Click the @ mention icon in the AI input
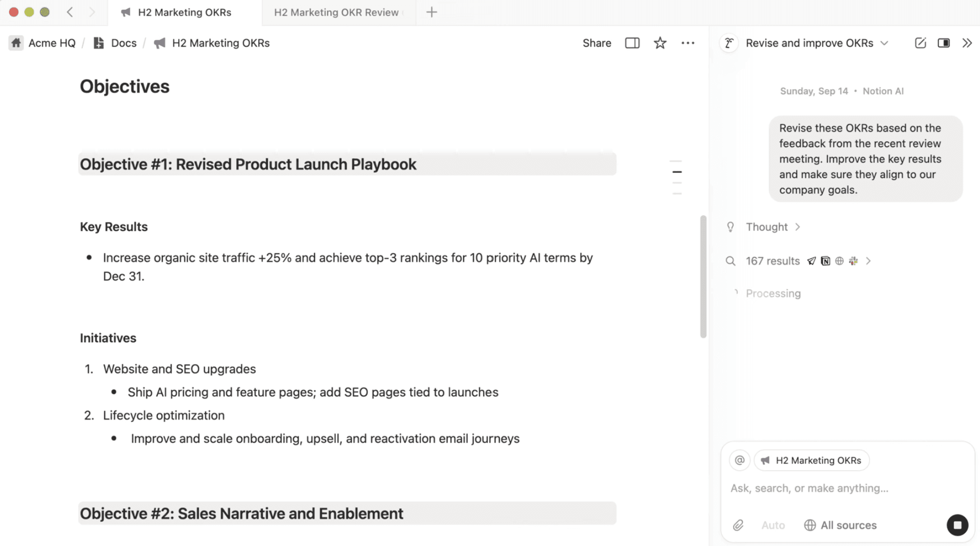This screenshot has height=546, width=980. click(739, 460)
